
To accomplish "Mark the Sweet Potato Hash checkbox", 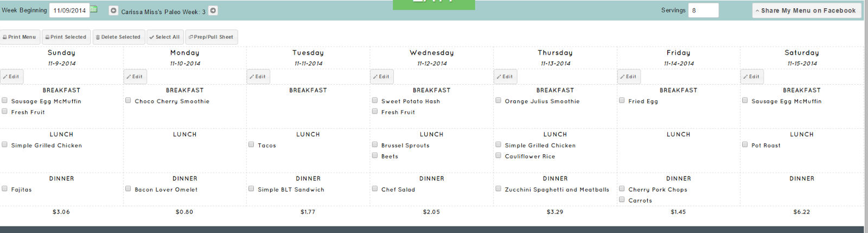I will tap(375, 100).
